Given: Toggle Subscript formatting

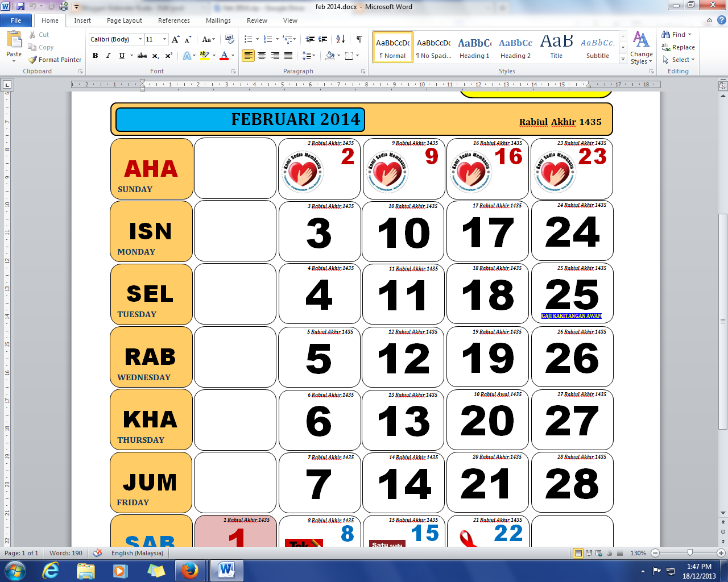Looking at the screenshot, I should tap(156, 56).
